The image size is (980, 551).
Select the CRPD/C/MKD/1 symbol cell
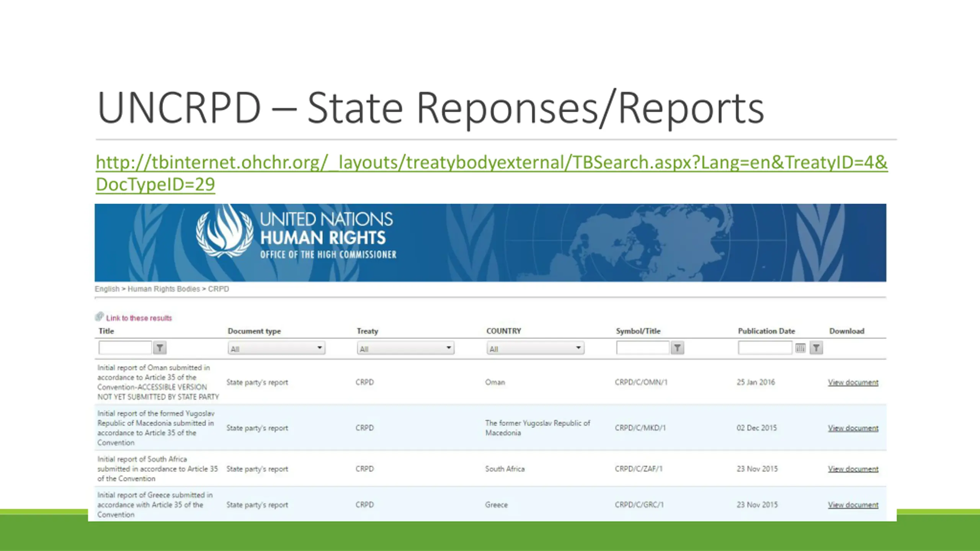pos(640,428)
